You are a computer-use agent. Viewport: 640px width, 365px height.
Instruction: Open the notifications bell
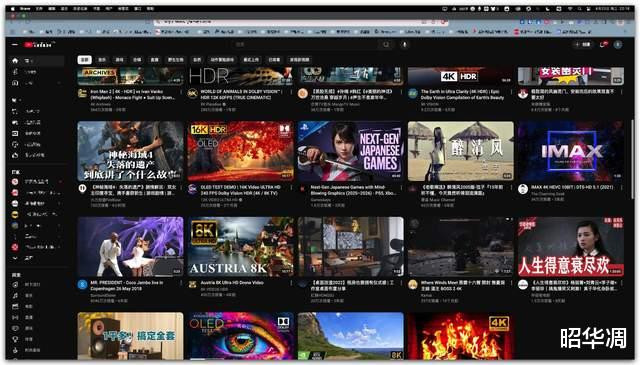pyautogui.click(x=603, y=45)
